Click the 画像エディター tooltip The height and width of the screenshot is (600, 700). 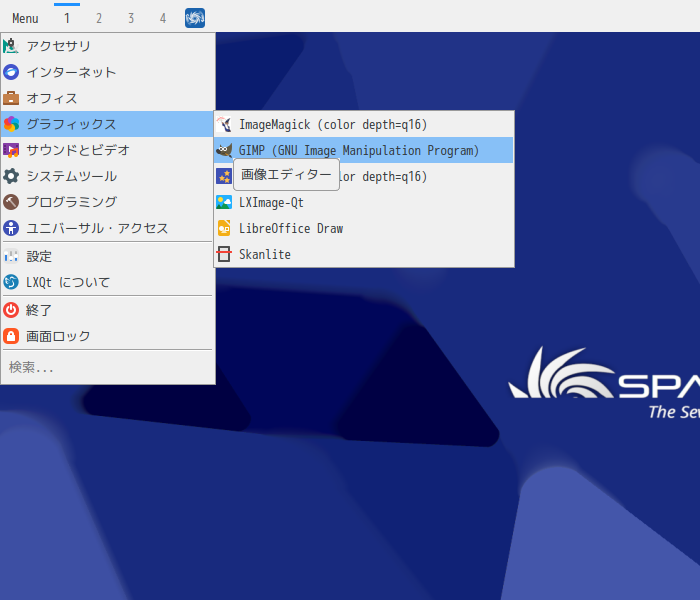[286, 175]
